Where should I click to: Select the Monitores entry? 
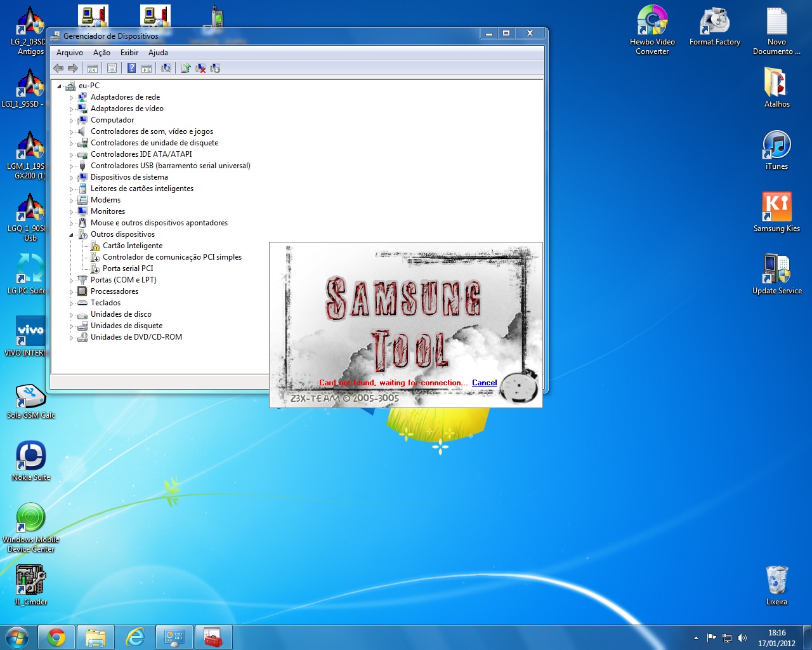pos(108,211)
